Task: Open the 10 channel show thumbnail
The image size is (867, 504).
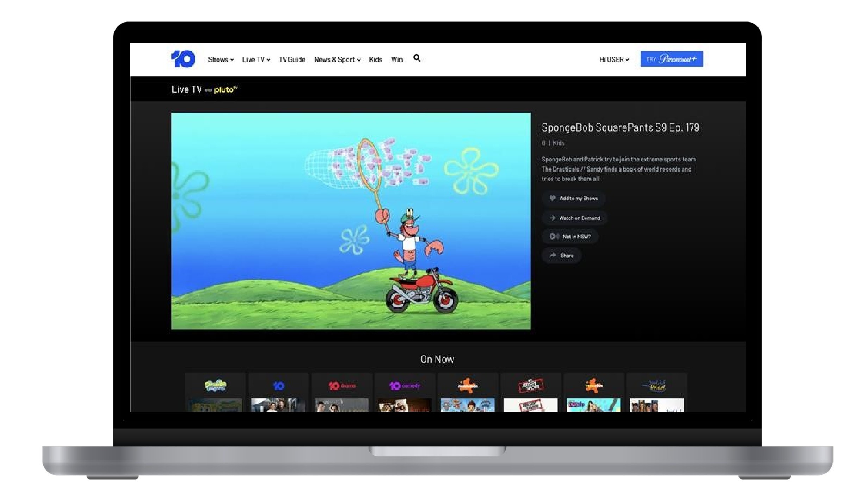Action: click(x=279, y=405)
